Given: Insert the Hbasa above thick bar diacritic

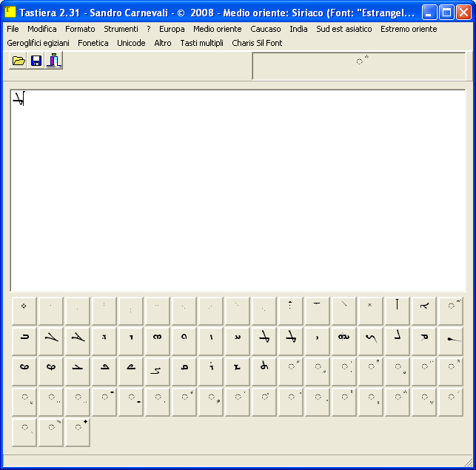Looking at the screenshot, I should [x=104, y=402].
